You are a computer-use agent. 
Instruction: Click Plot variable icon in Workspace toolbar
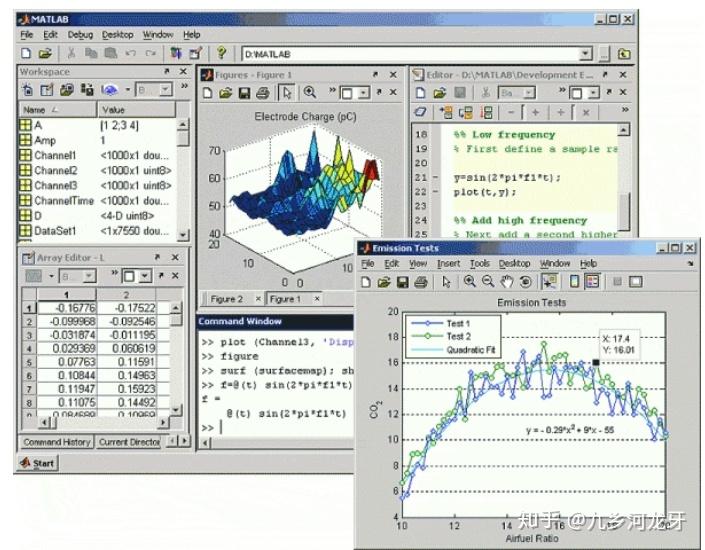(x=109, y=90)
